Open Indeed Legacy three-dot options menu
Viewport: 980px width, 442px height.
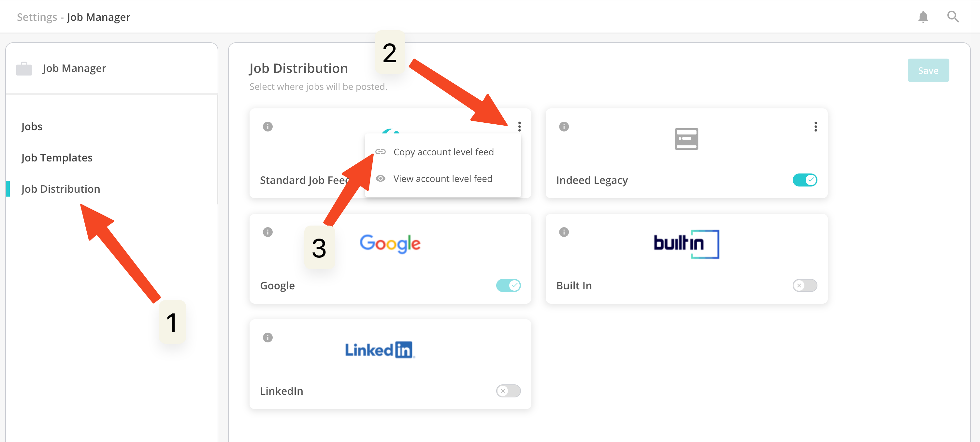point(816,127)
